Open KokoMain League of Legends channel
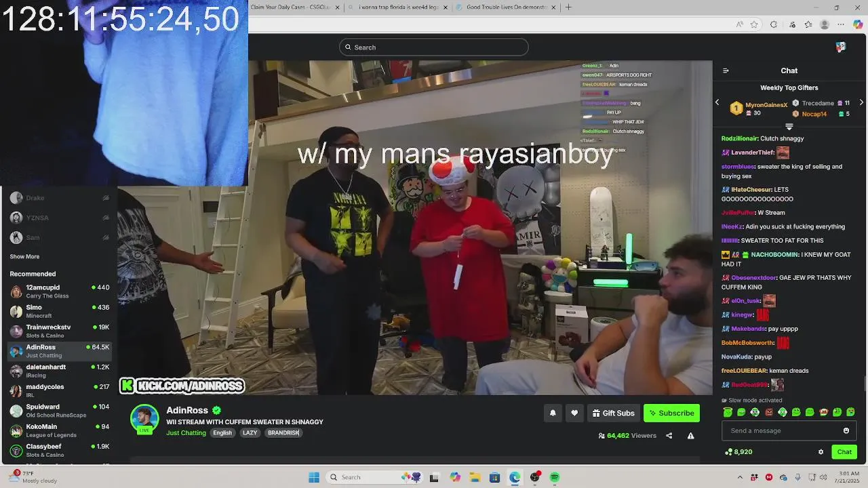 [x=59, y=430]
